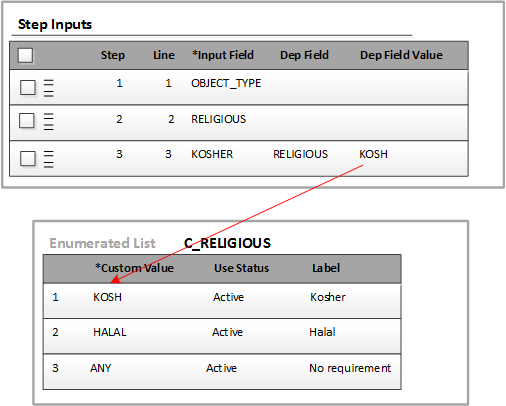Select the ANY custom value row

(x=222, y=371)
